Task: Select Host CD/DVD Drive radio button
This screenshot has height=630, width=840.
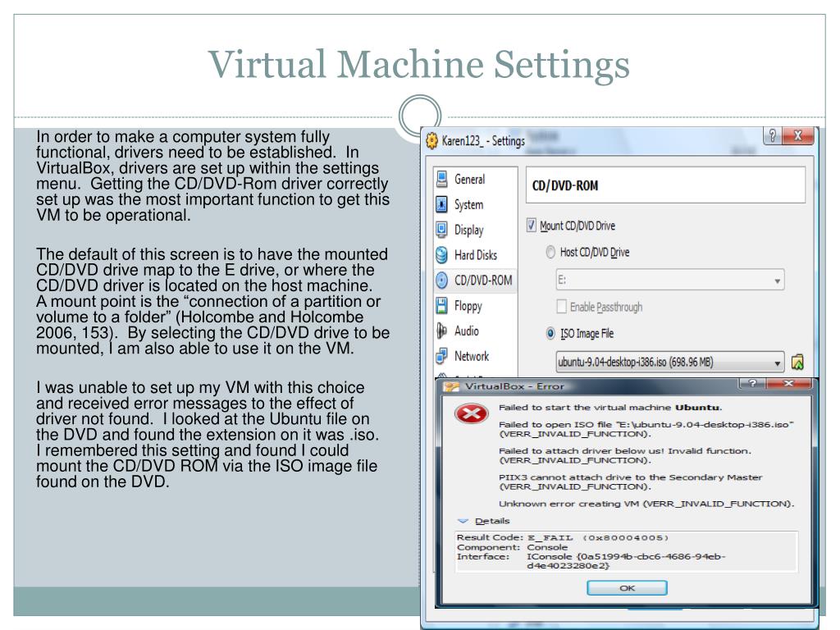Action: click(x=550, y=253)
